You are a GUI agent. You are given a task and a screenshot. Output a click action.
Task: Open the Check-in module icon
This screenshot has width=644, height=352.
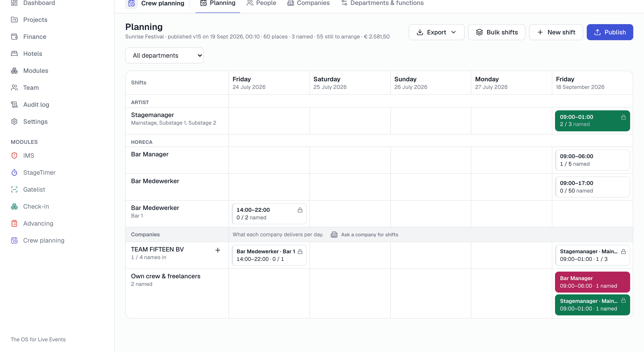tap(14, 206)
